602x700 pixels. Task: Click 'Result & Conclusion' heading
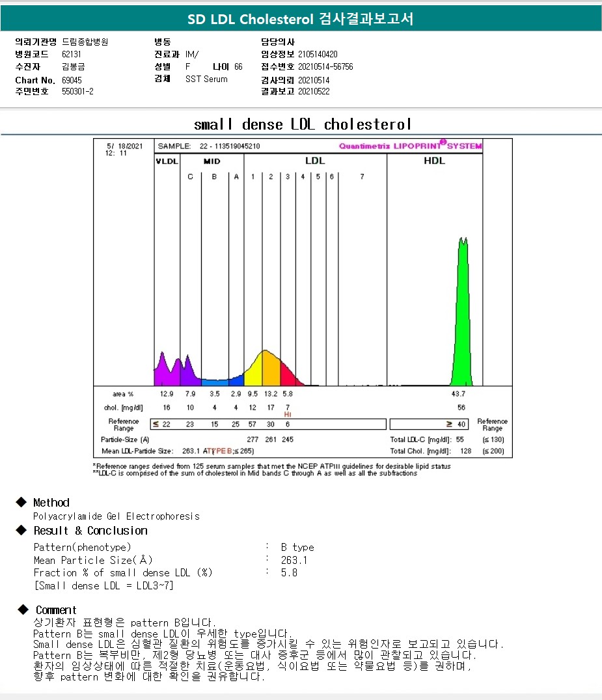(90, 531)
